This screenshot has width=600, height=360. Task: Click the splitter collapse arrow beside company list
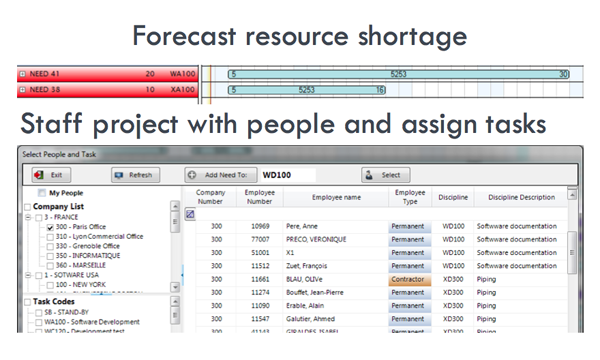point(182,275)
